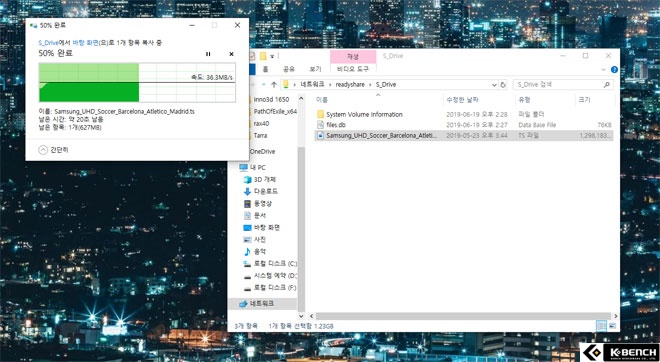Open the 공유 ribbon tab

[x=289, y=69]
